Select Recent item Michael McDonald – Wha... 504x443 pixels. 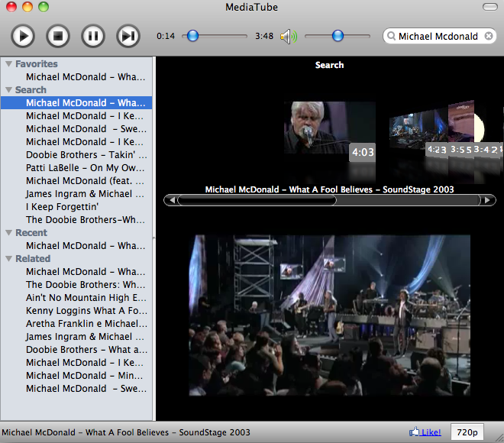76,246
